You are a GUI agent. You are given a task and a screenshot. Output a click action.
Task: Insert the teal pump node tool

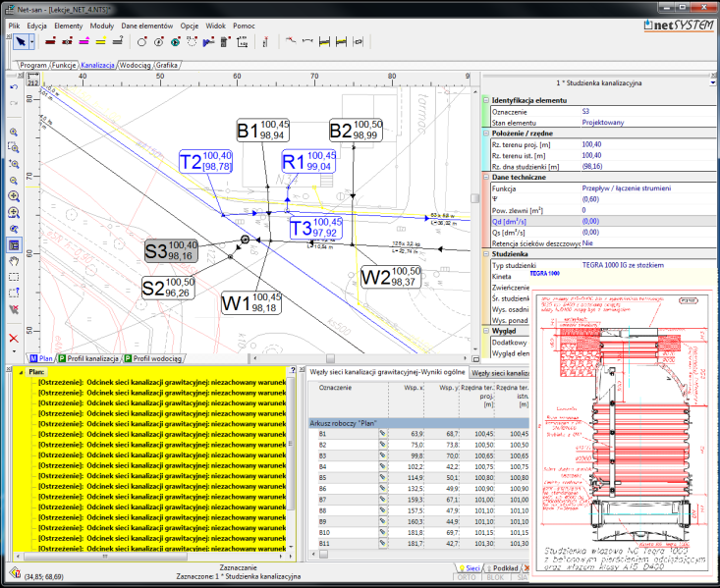click(176, 42)
